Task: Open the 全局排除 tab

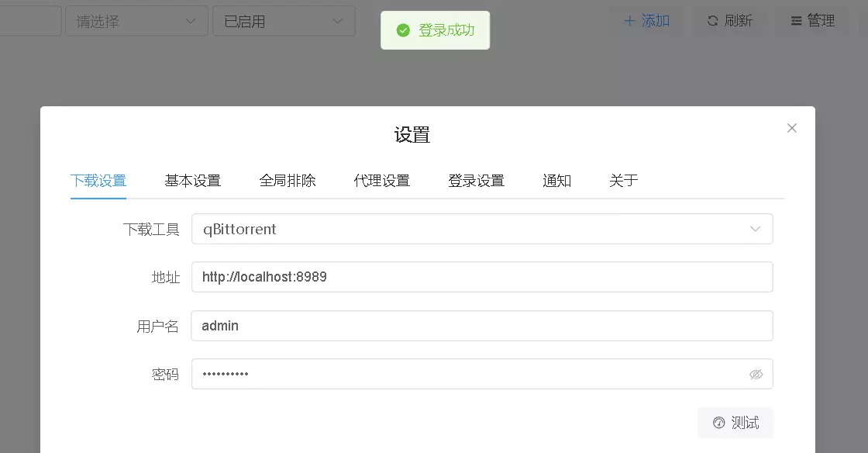Action: tap(288, 181)
